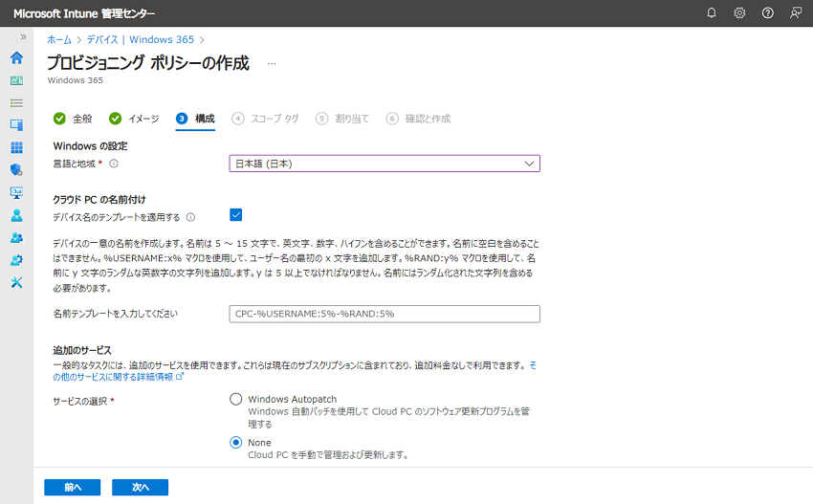Image resolution: width=813 pixels, height=504 pixels.
Task: Open settings gear in top bar
Action: point(739,13)
